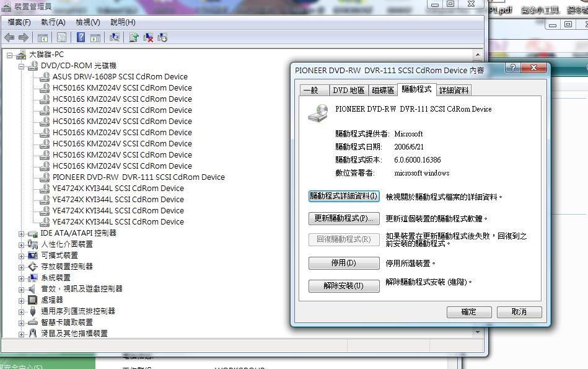This screenshot has height=369, width=588.
Task: Click the icon beside 存放裝置控制器
Action: pyautogui.click(x=33, y=267)
